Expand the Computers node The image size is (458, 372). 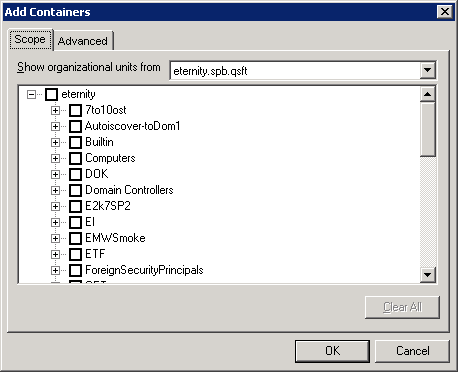(55, 158)
